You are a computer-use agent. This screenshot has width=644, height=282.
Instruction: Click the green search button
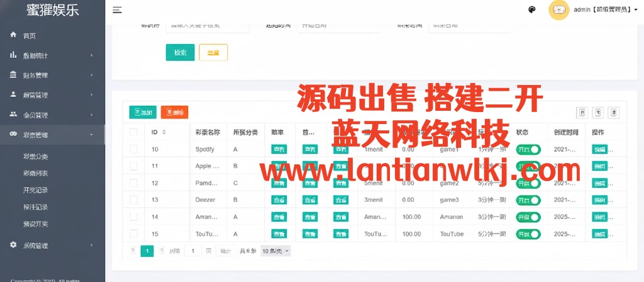pos(180,53)
